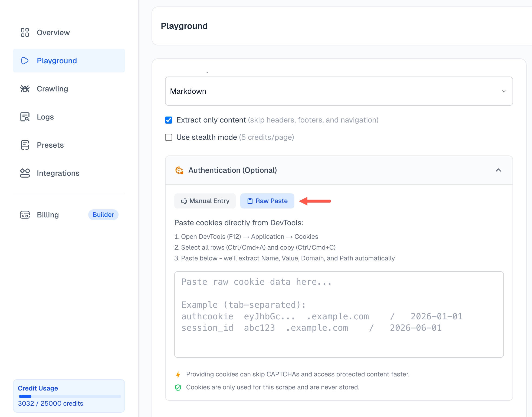Click the Builder plan badge
The width and height of the screenshot is (532, 417).
pyautogui.click(x=103, y=215)
